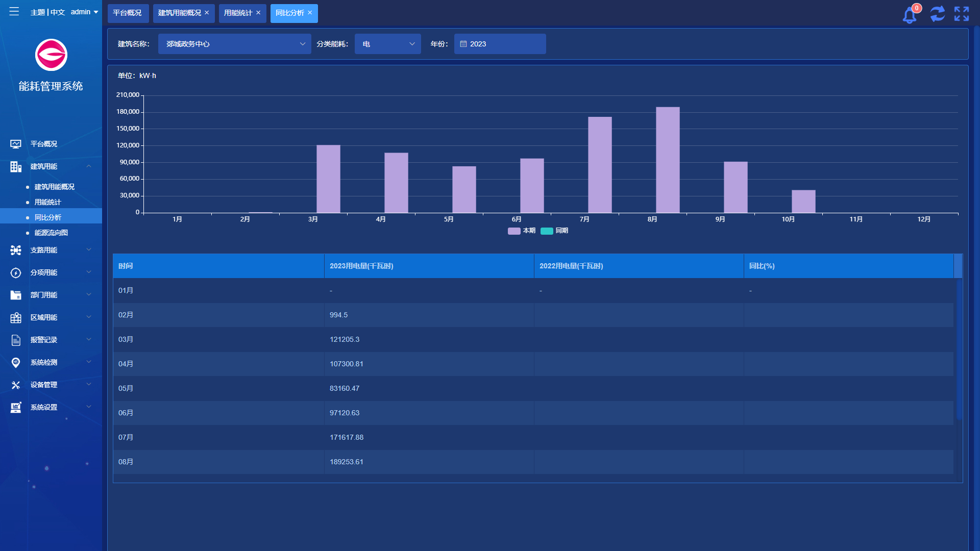Enter fullscreen using the expand icon
980x551 pixels.
[962, 14]
